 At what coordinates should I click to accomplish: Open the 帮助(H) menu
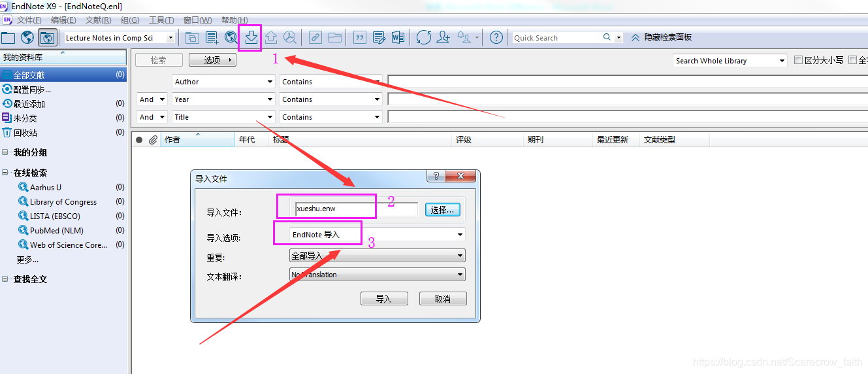coord(234,20)
